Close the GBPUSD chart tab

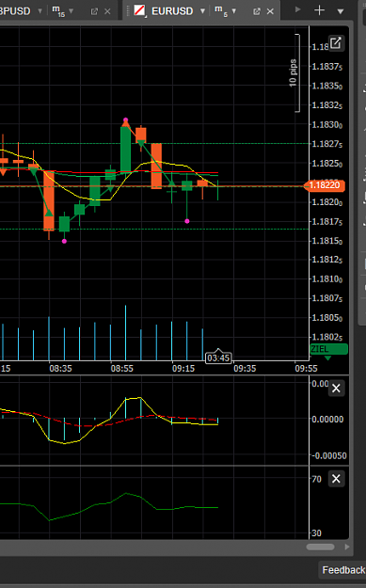[x=107, y=11]
